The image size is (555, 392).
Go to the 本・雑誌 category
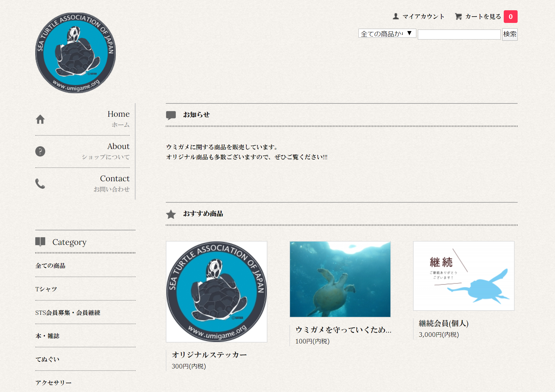pyautogui.click(x=47, y=336)
